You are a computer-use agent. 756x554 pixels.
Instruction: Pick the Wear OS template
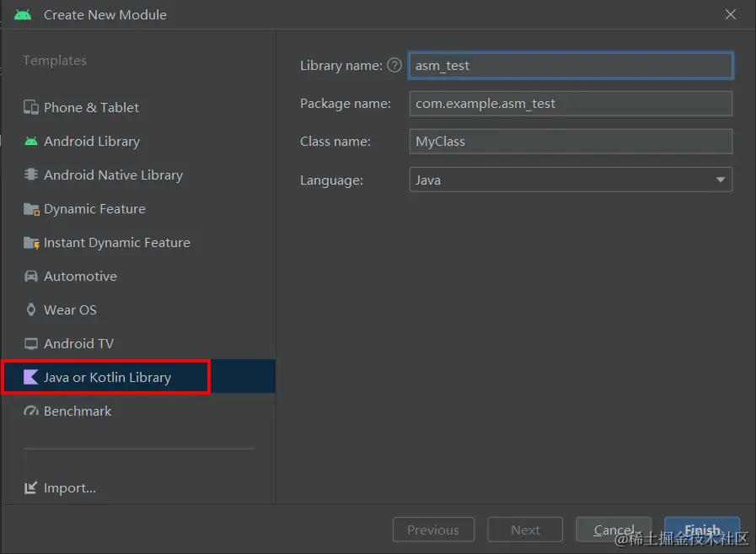(139, 309)
